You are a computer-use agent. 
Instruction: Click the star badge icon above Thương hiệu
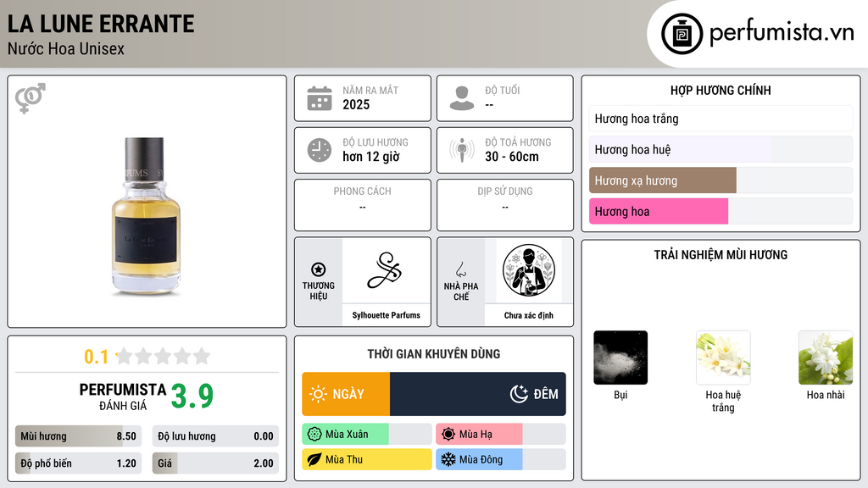[319, 269]
